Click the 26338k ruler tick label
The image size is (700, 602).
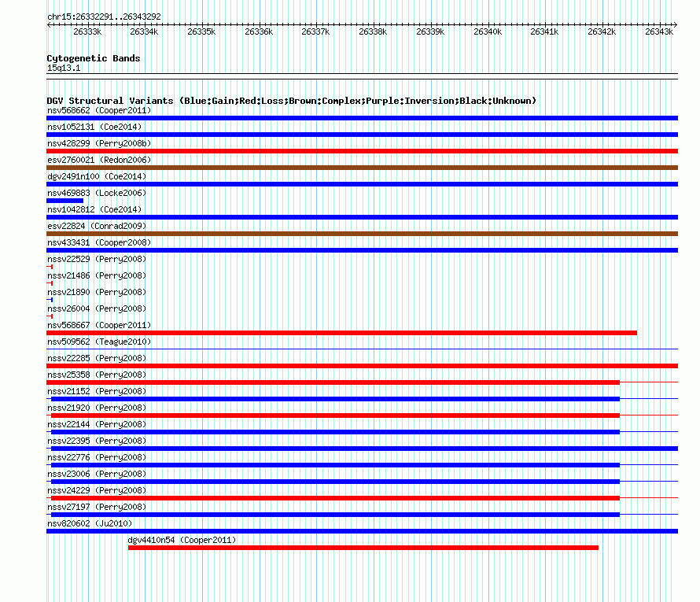coord(374,31)
